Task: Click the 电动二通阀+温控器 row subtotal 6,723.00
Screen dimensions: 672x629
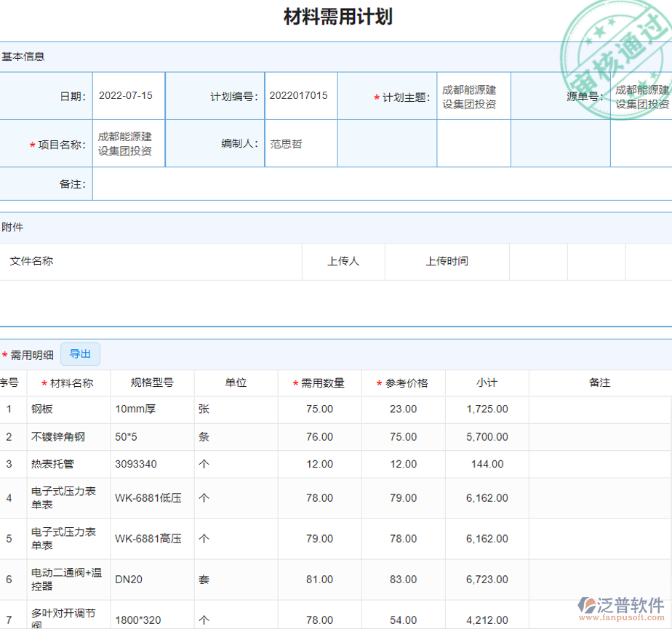Action: [x=487, y=580]
